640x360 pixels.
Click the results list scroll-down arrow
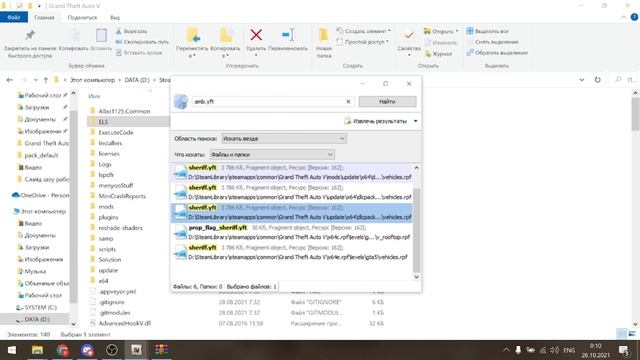pyautogui.click(x=416, y=277)
